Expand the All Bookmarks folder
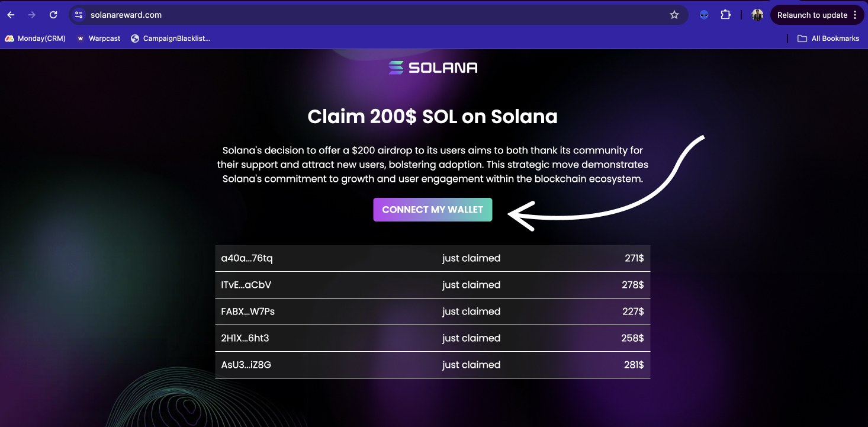Screen dimensions: 868x427 pyautogui.click(x=828, y=38)
